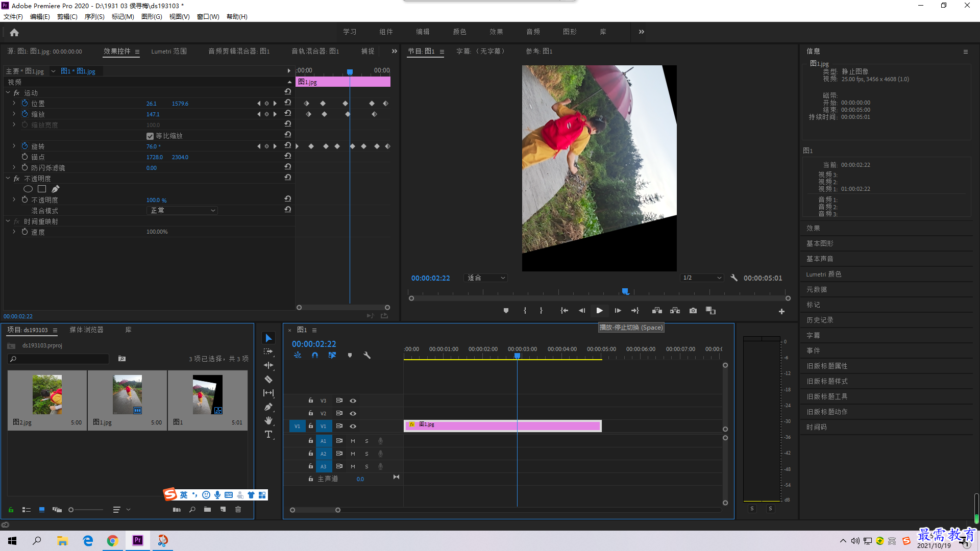The width and height of the screenshot is (980, 551).
Task: Expand Rotation property twirl
Action: [x=14, y=146]
